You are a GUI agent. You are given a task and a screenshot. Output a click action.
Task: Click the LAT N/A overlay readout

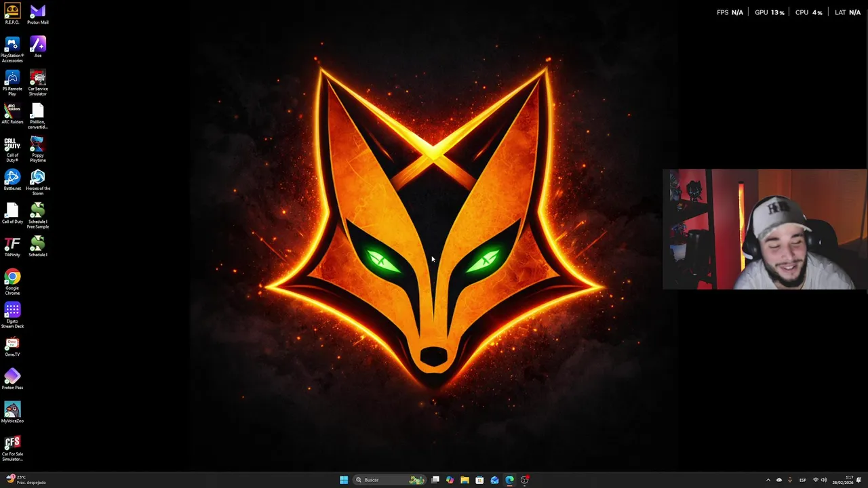click(x=848, y=12)
